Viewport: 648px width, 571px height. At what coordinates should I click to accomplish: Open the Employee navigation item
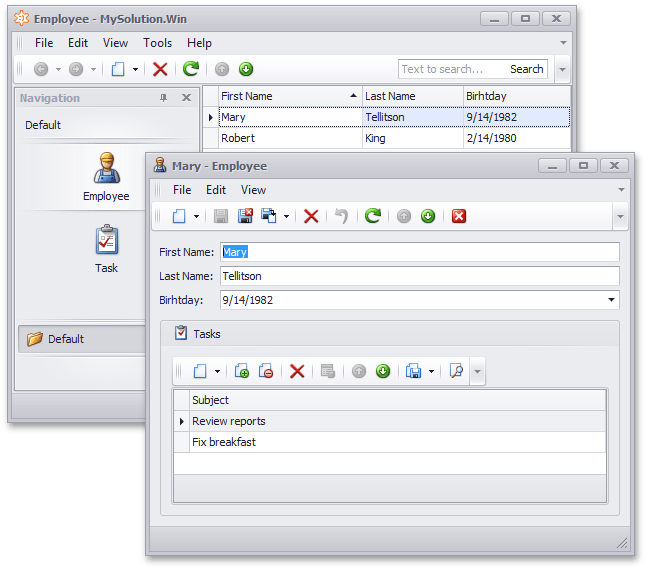click(106, 177)
